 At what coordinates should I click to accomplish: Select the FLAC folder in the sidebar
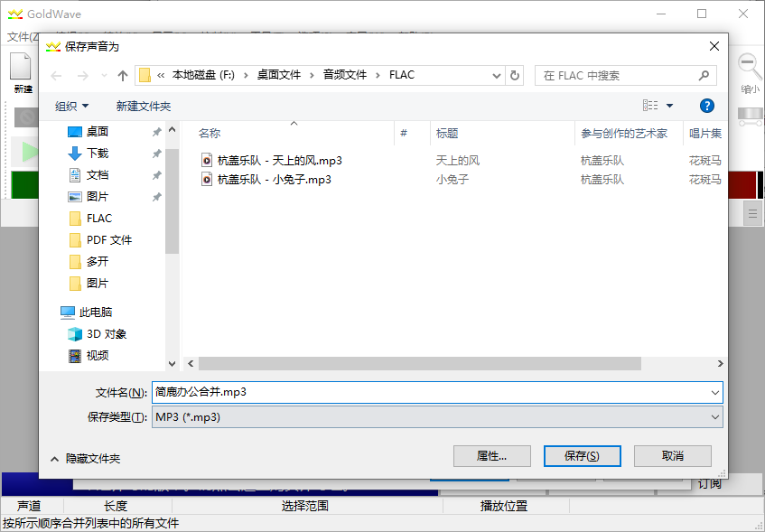click(99, 218)
